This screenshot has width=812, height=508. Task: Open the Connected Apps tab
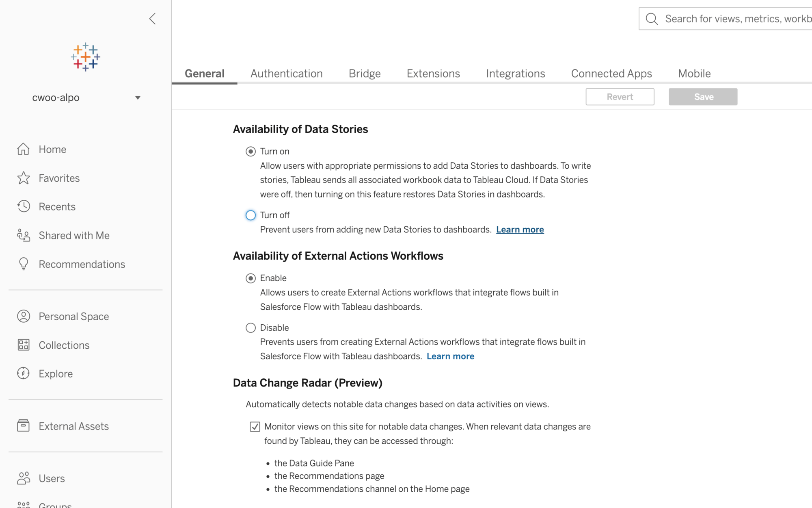pos(611,74)
